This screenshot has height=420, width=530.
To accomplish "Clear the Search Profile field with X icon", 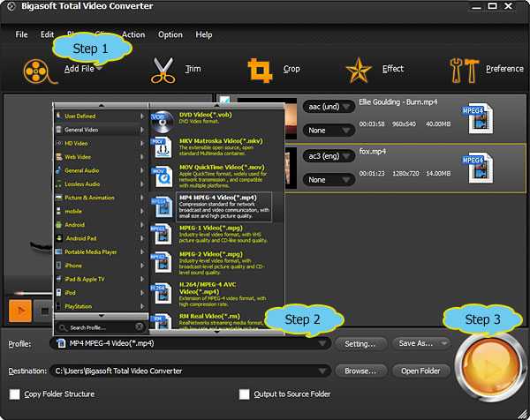I will 139,326.
